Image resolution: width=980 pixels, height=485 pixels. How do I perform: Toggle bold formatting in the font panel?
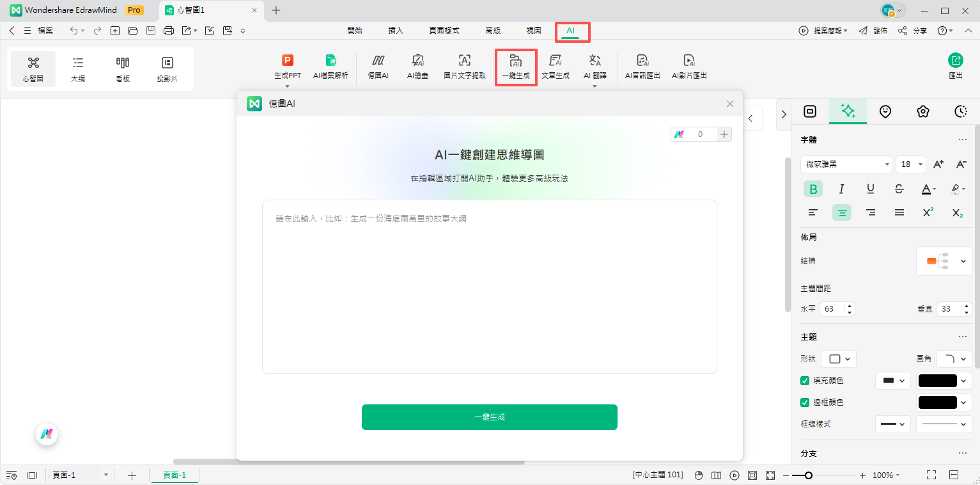point(813,189)
